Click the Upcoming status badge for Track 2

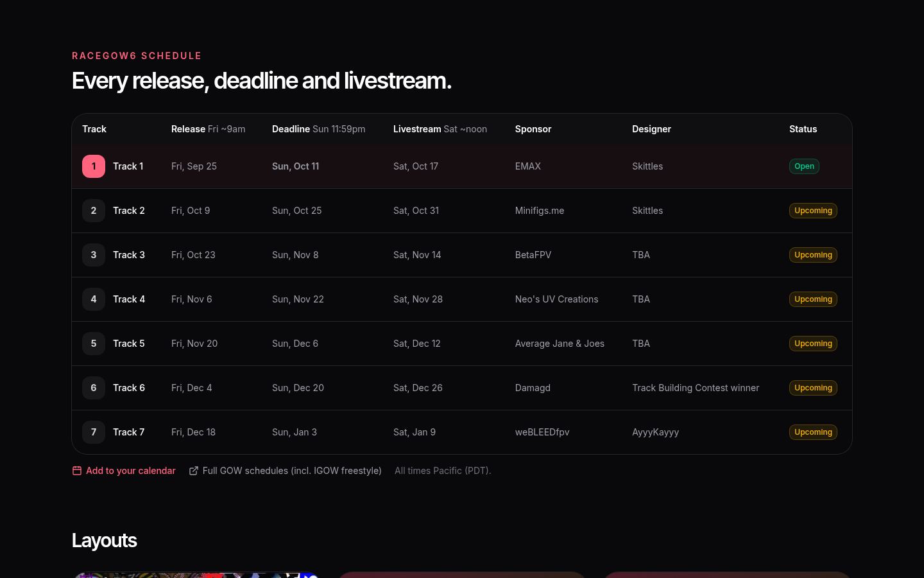813,211
